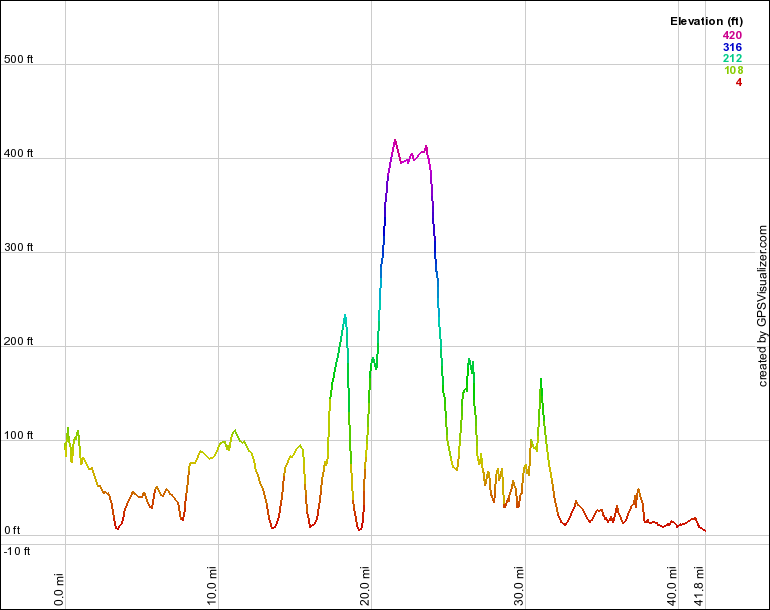Image resolution: width=770 pixels, height=610 pixels.
Task: Click the 400 ft y-axis label
Action: pyautogui.click(x=18, y=154)
